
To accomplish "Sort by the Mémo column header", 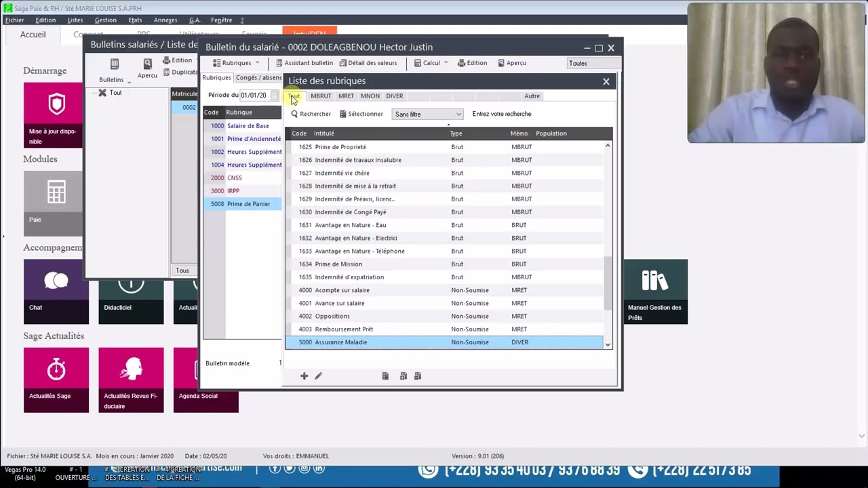I will click(519, 134).
